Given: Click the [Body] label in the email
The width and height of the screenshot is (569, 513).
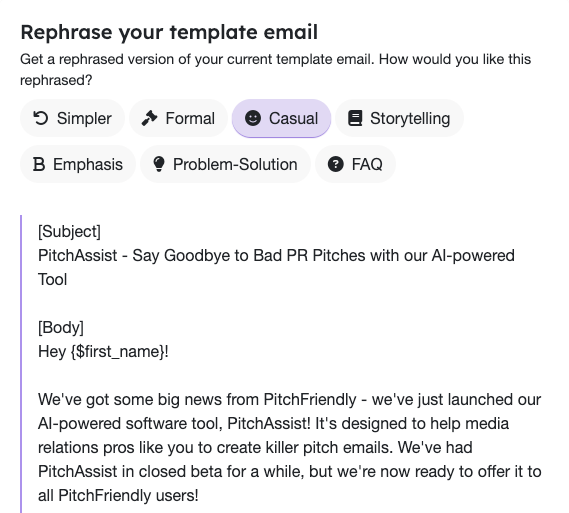Looking at the screenshot, I should pyautogui.click(x=61, y=327).
